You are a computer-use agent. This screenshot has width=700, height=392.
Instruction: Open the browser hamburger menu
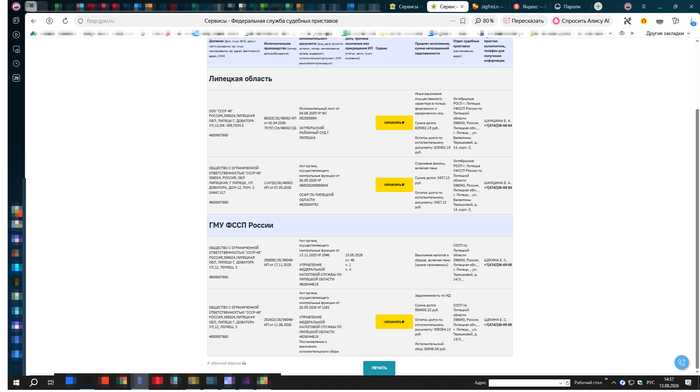(643, 6)
